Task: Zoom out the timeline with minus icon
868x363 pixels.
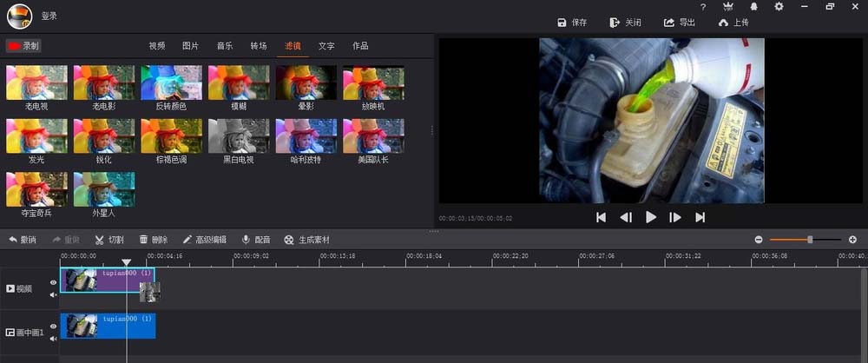Action: 759,240
